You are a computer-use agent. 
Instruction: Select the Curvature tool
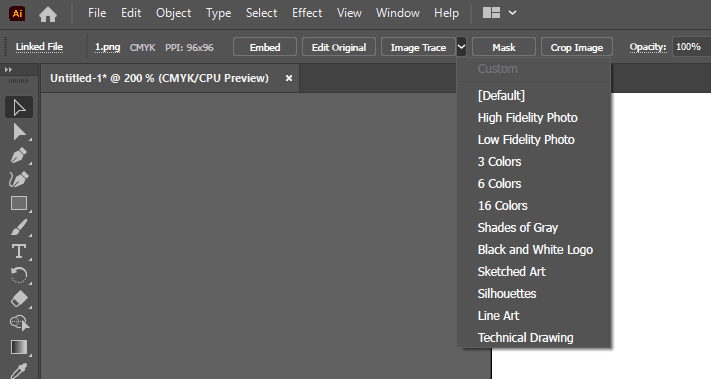(x=19, y=180)
